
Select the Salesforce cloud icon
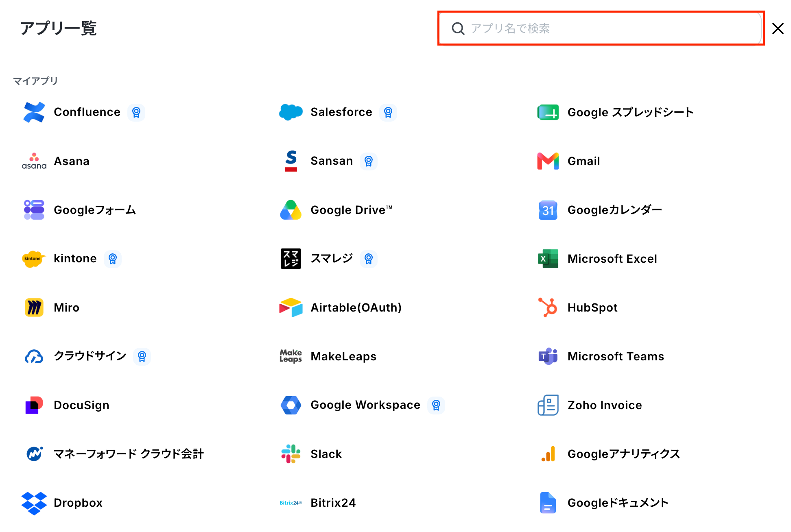tap(291, 112)
